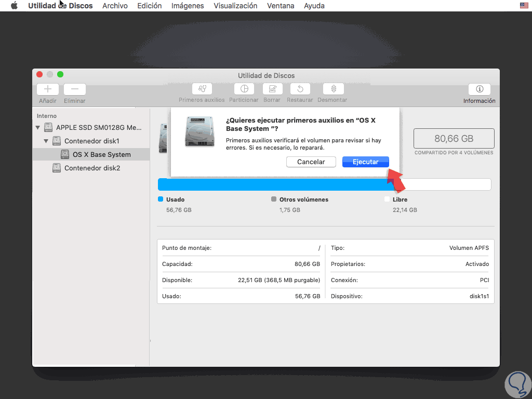Viewport: 532px width, 399px height.
Task: Click the Restaurar arrow icon
Action: pos(300,89)
